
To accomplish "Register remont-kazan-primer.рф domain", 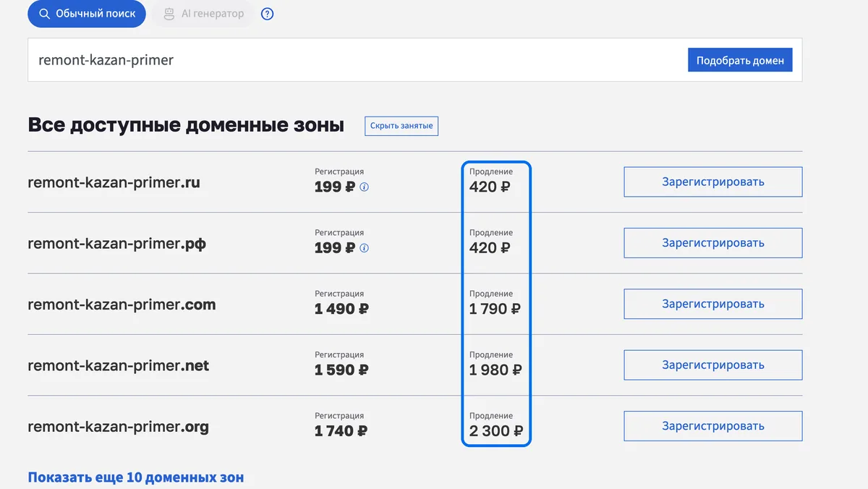I will click(x=713, y=243).
